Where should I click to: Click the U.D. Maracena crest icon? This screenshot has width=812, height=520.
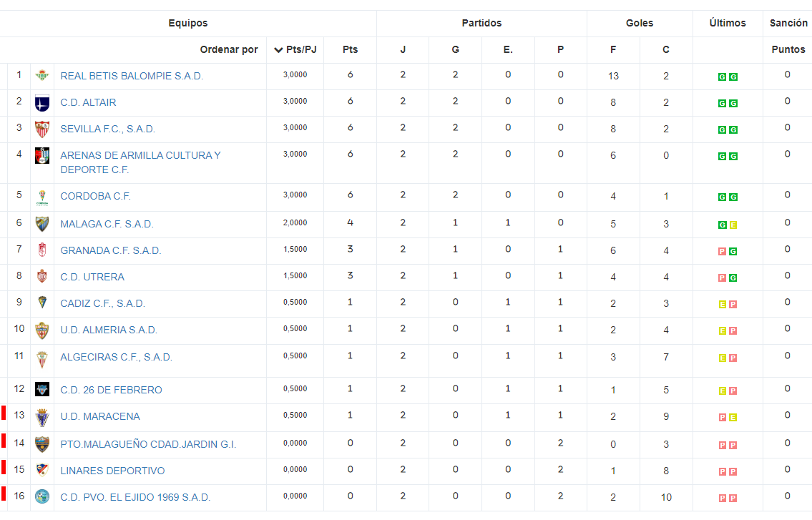point(42,418)
